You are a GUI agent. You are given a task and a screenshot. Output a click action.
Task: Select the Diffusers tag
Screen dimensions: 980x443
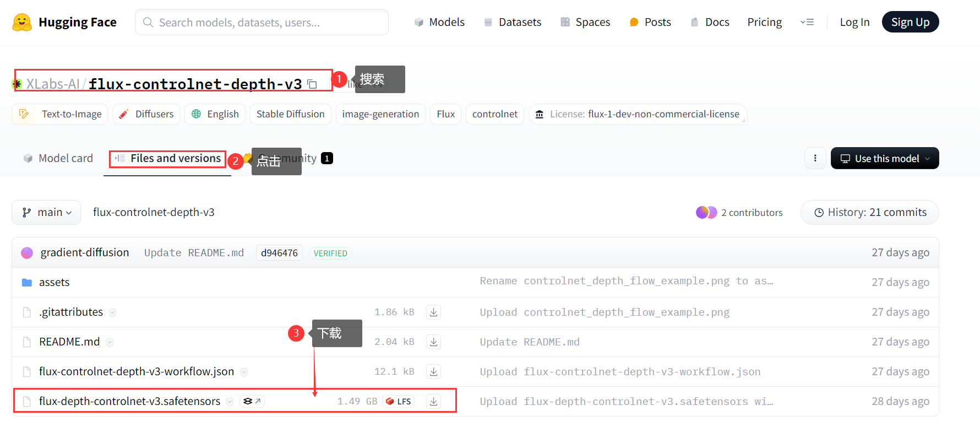click(146, 114)
